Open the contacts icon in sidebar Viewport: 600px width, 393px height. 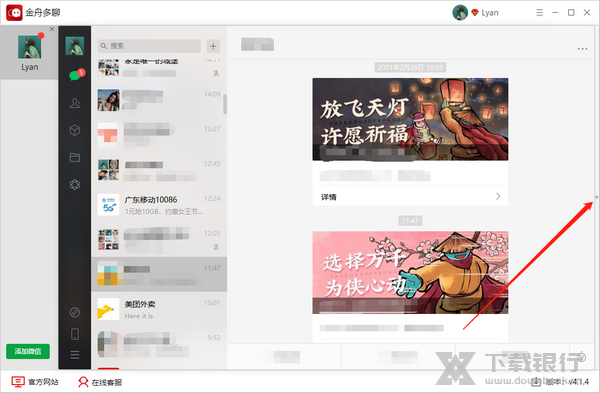click(75, 103)
